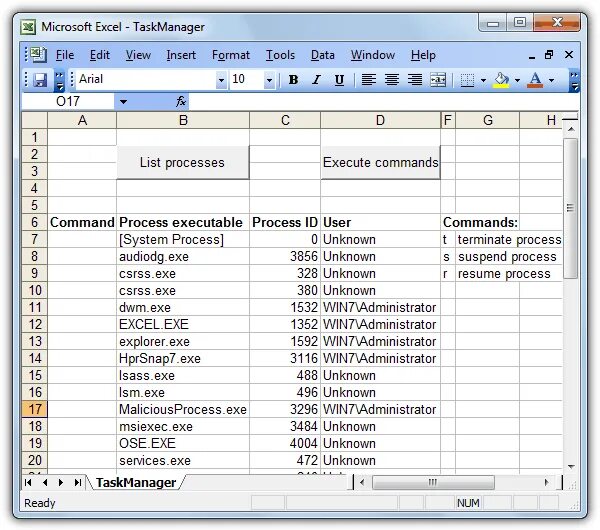Select column D header
The width and height of the screenshot is (600, 530).
click(x=380, y=121)
